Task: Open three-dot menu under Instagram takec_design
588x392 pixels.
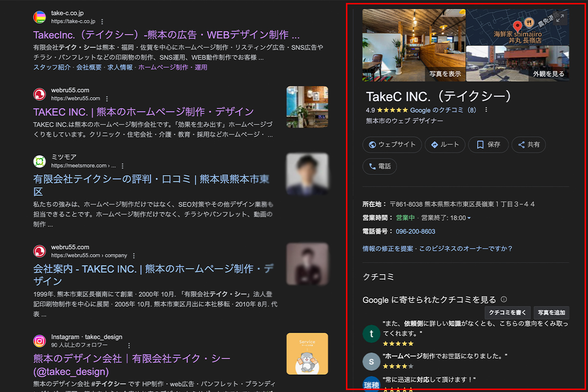Action: click(129, 345)
